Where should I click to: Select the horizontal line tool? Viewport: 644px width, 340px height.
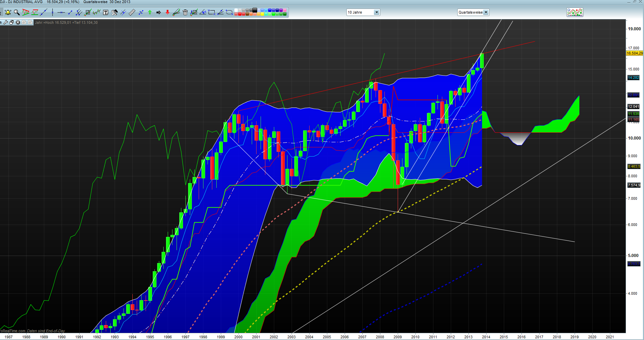(61, 13)
